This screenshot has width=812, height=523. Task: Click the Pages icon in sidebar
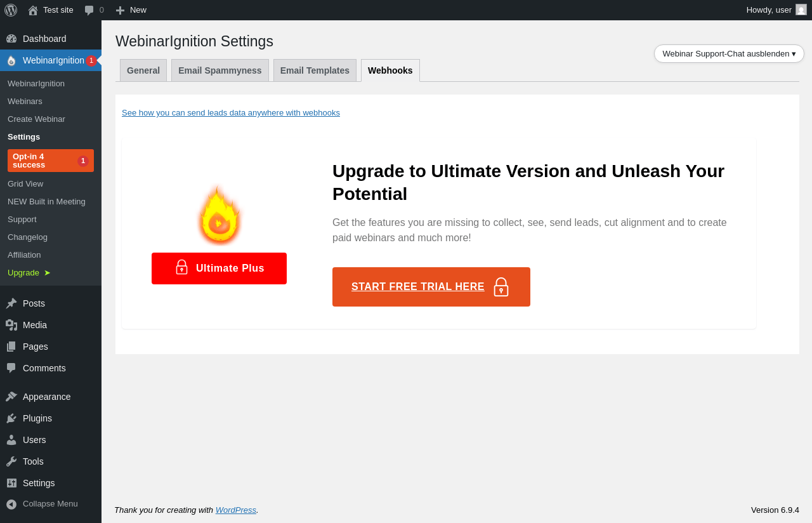(11, 347)
